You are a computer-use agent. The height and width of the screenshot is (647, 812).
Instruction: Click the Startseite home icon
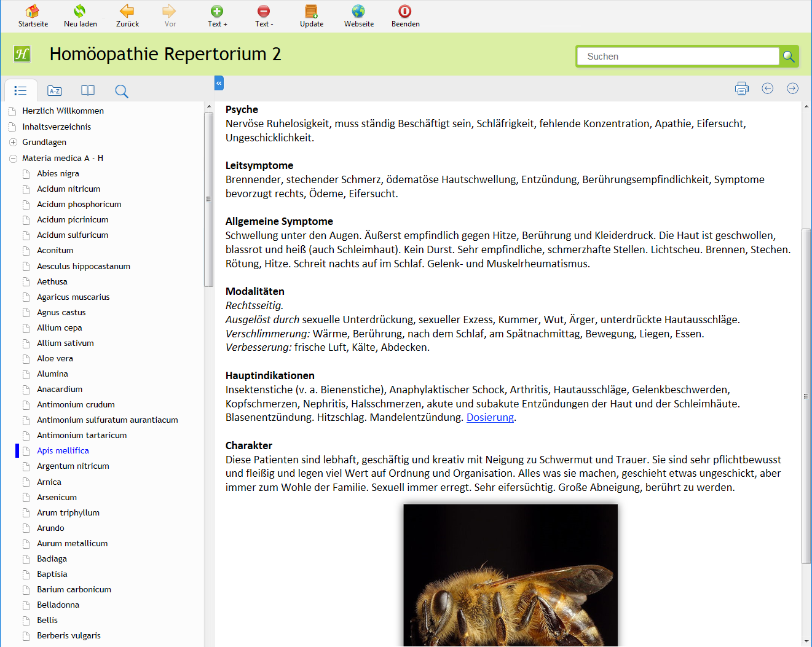[x=33, y=12]
